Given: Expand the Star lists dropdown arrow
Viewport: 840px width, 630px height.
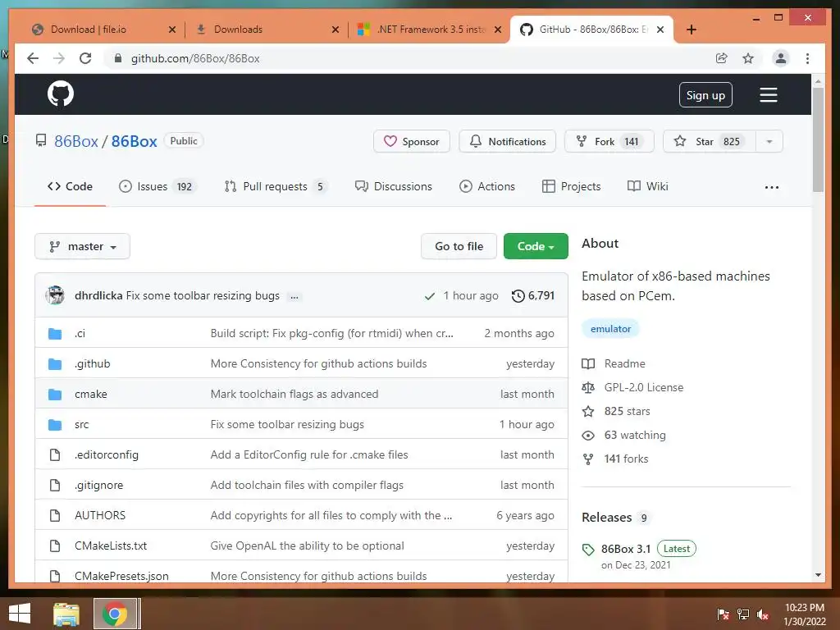Looking at the screenshot, I should [x=769, y=142].
